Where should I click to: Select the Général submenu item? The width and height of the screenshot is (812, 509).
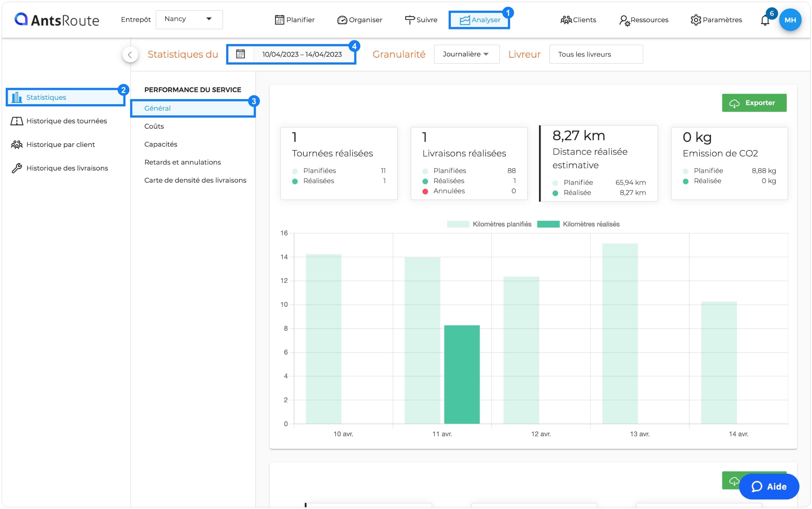(x=192, y=108)
